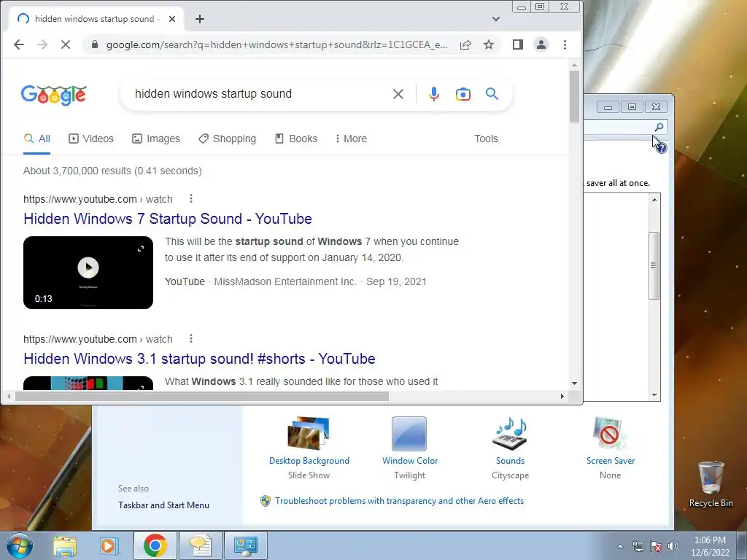Image resolution: width=747 pixels, height=560 pixels.
Task: Open Chrome side panel icon
Action: pyautogui.click(x=518, y=44)
